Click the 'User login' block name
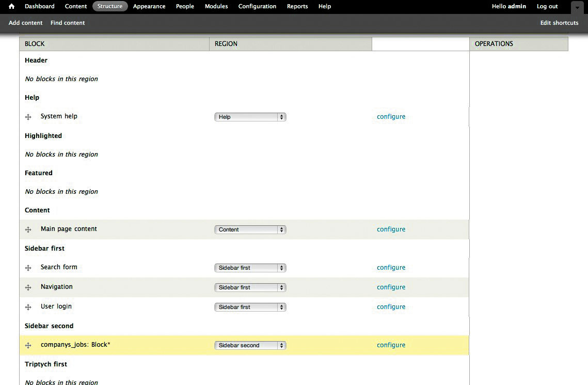 pos(56,306)
